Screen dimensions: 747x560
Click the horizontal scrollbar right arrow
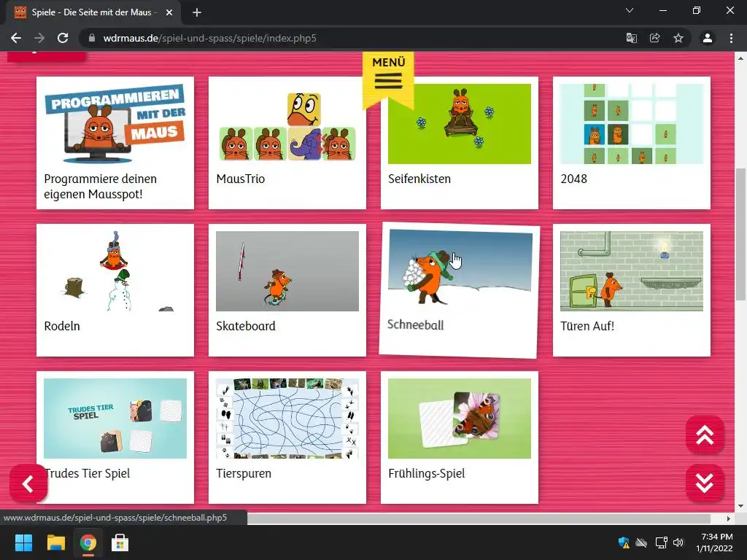728,518
